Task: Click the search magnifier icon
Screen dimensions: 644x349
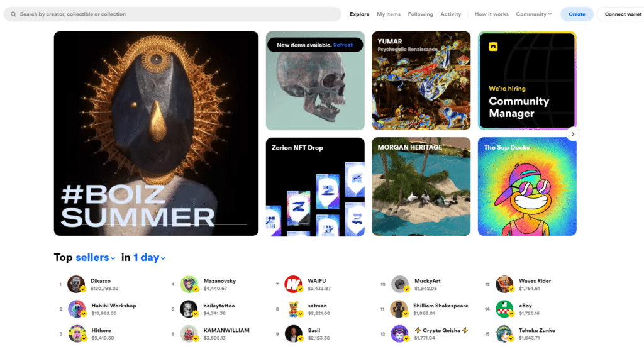Action: click(13, 14)
